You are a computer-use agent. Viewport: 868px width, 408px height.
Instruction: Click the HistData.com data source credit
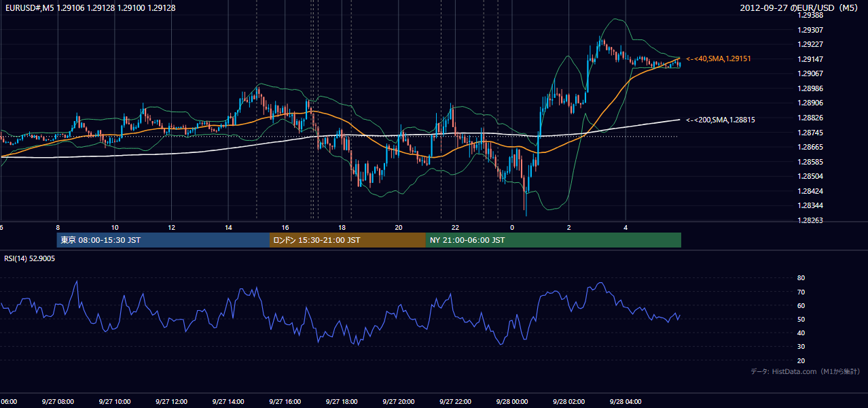coord(805,371)
